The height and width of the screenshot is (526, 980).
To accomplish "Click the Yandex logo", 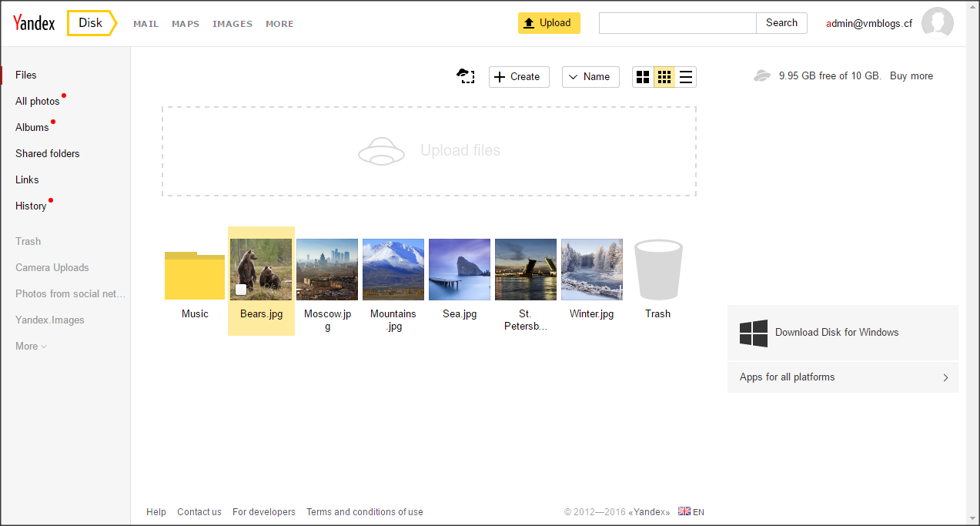I will coord(34,23).
